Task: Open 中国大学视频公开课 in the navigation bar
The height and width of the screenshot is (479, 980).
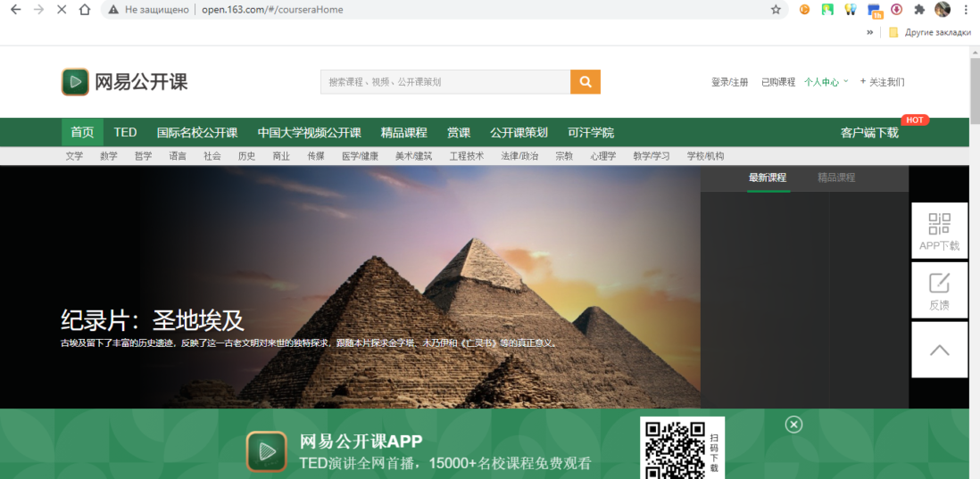Action: click(x=310, y=132)
